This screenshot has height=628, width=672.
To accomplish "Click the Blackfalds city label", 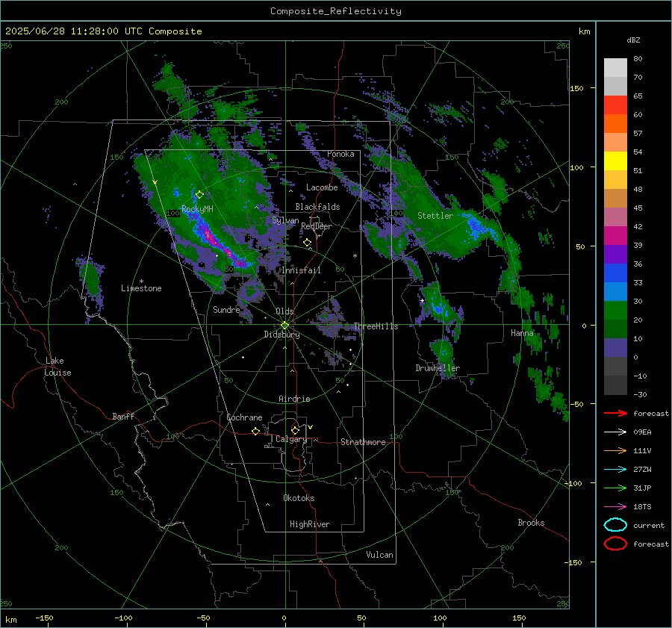I will coord(317,207).
